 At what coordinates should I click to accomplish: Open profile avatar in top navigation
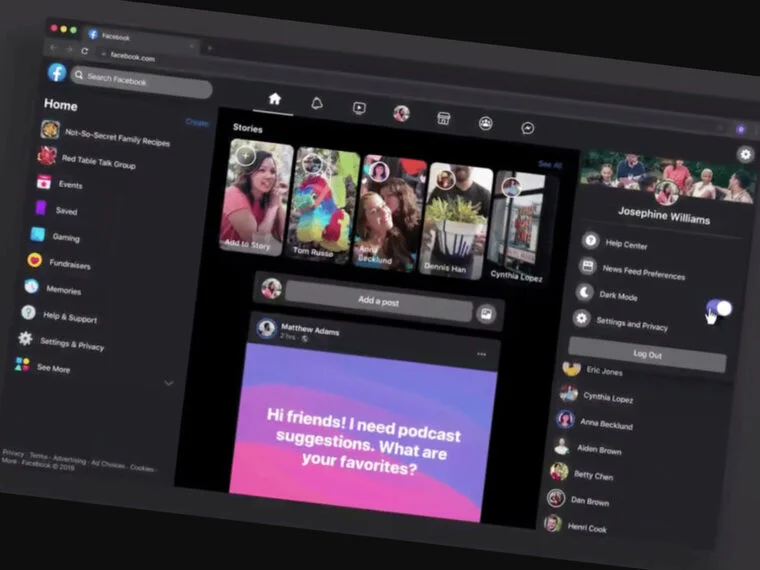point(401,113)
